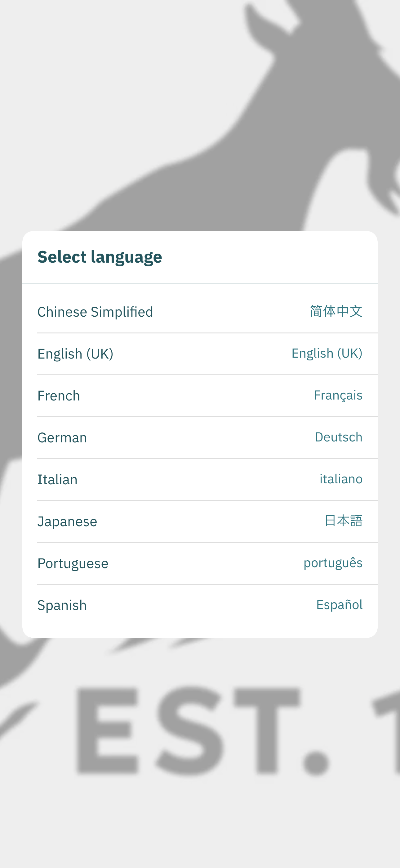Select Chinese Simplified language option

[x=200, y=312]
